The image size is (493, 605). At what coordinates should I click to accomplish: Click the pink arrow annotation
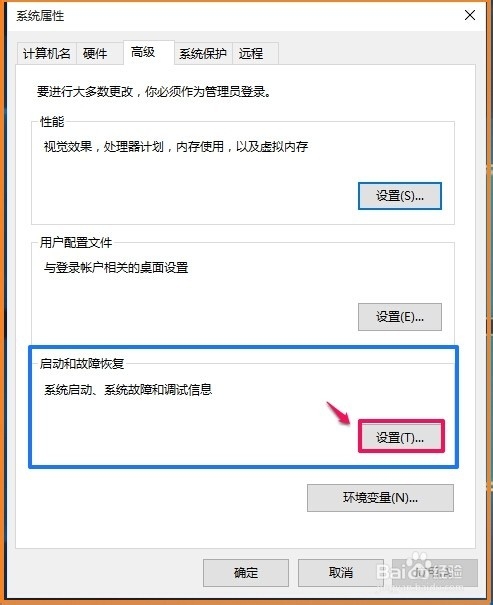pos(338,413)
